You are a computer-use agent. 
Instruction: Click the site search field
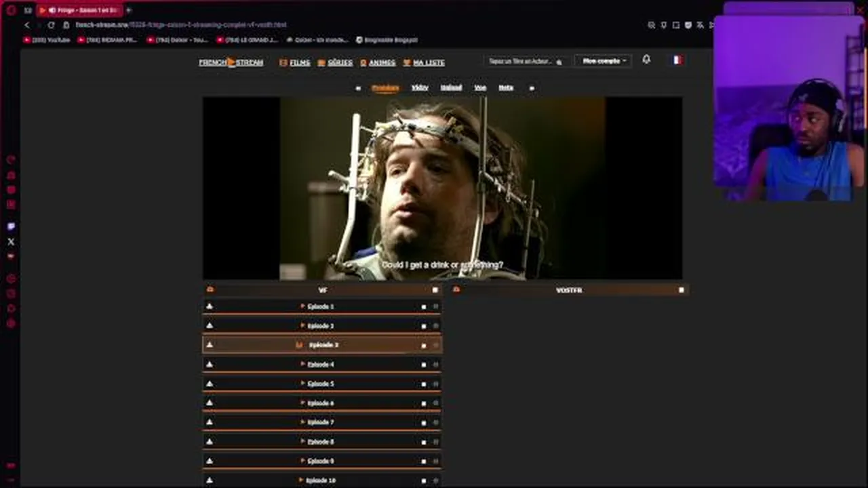526,61
